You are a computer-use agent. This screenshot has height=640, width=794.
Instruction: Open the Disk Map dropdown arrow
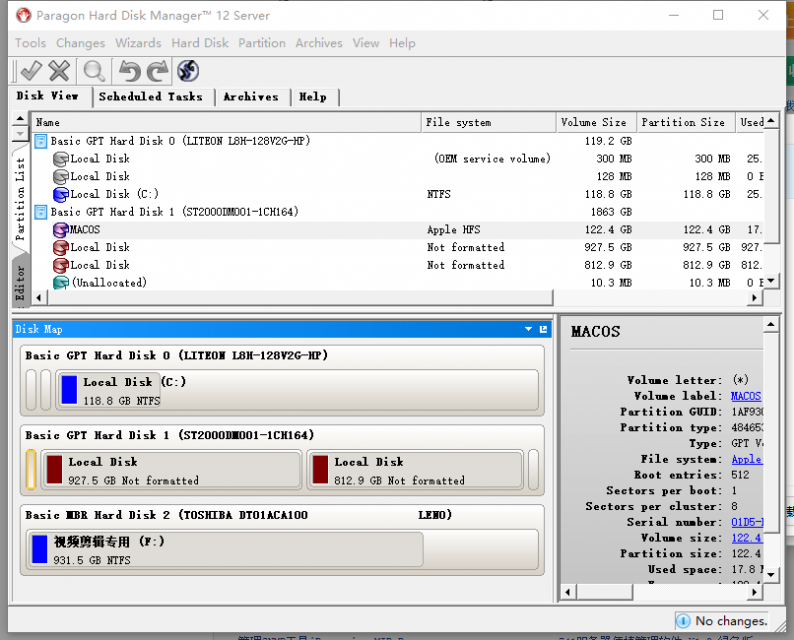click(x=529, y=329)
